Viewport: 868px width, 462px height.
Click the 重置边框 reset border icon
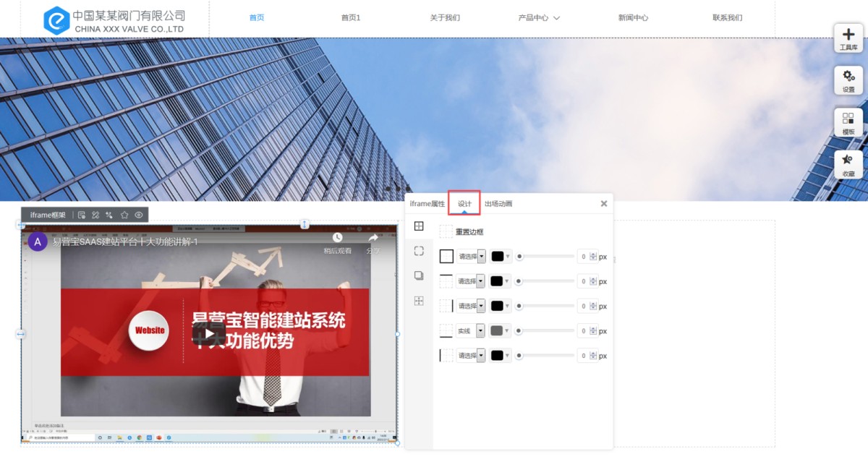click(x=446, y=231)
